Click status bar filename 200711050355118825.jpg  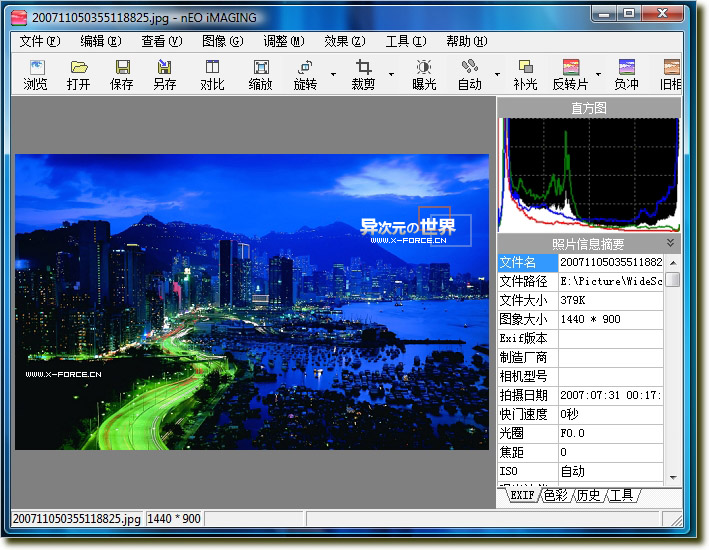coord(76,518)
